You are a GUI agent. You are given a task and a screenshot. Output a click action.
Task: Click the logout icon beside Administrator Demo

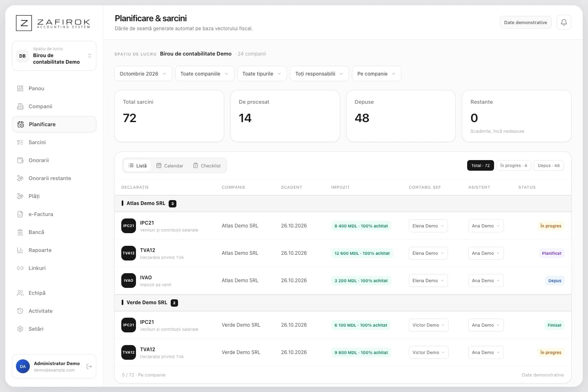point(89,367)
